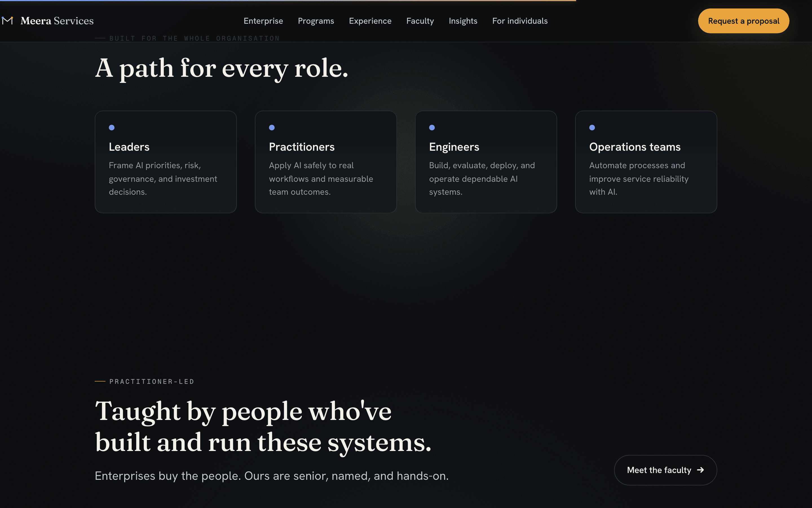Click the Request a proposal button

pyautogui.click(x=743, y=21)
